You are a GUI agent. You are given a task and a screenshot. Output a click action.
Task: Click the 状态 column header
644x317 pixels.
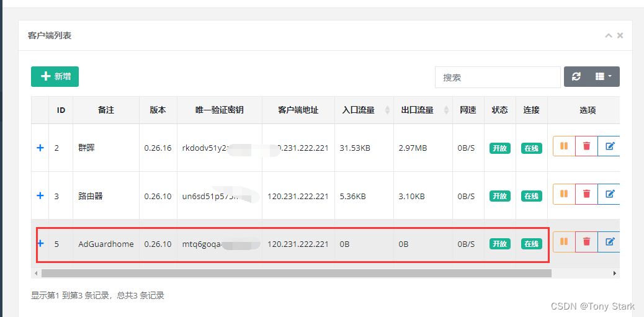(500, 110)
